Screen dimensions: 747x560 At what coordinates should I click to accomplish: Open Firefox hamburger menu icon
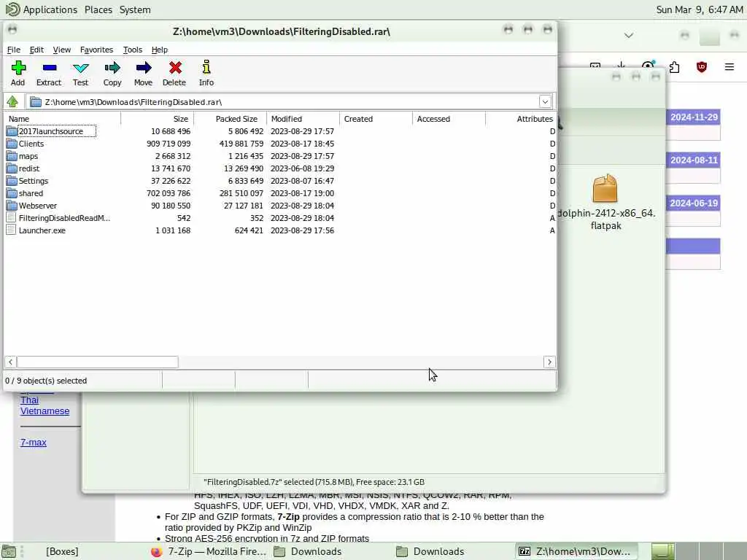coord(729,67)
